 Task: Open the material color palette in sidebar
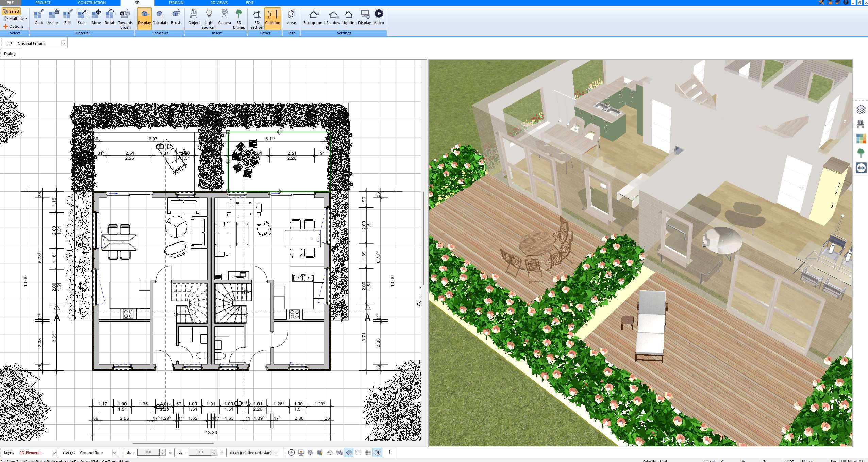[861, 139]
